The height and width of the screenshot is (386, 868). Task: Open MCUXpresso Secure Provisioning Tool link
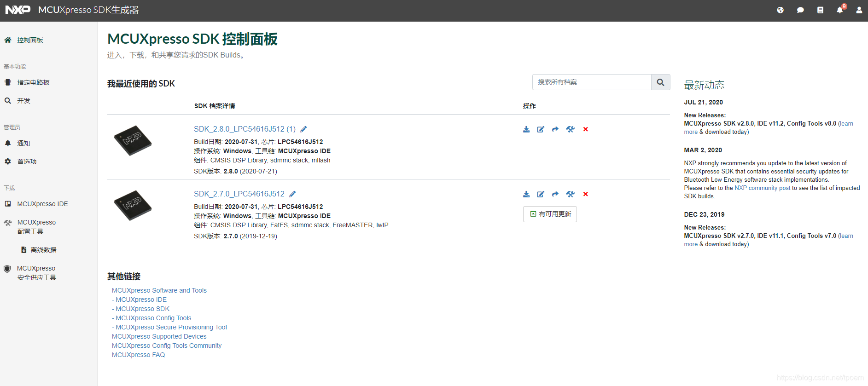pos(169,327)
